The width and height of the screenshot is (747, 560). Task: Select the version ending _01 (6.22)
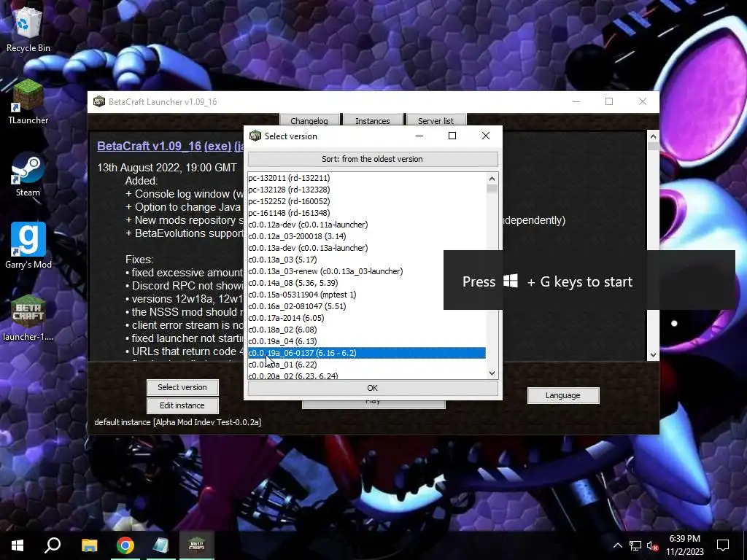[x=366, y=365]
